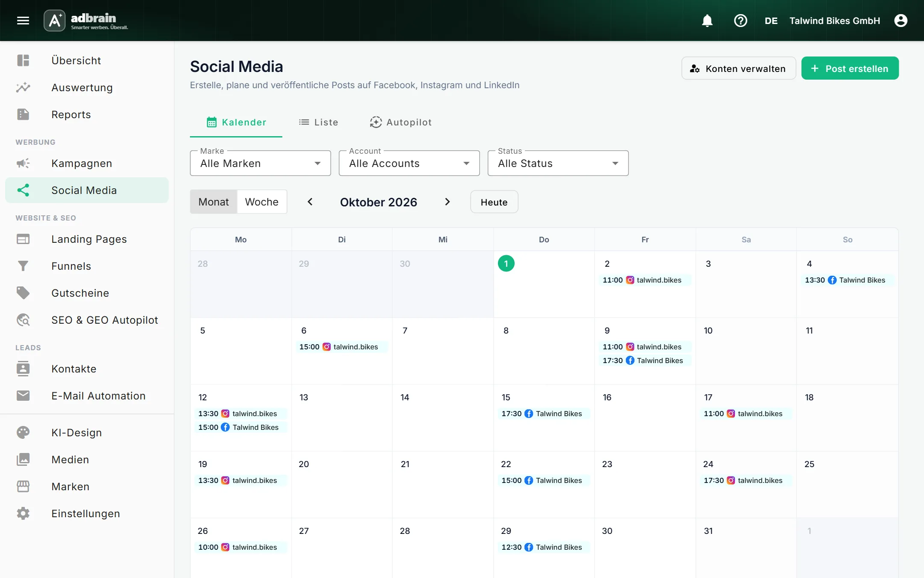Click the Landing Pages window icon
This screenshot has height=578, width=924.
(23, 239)
